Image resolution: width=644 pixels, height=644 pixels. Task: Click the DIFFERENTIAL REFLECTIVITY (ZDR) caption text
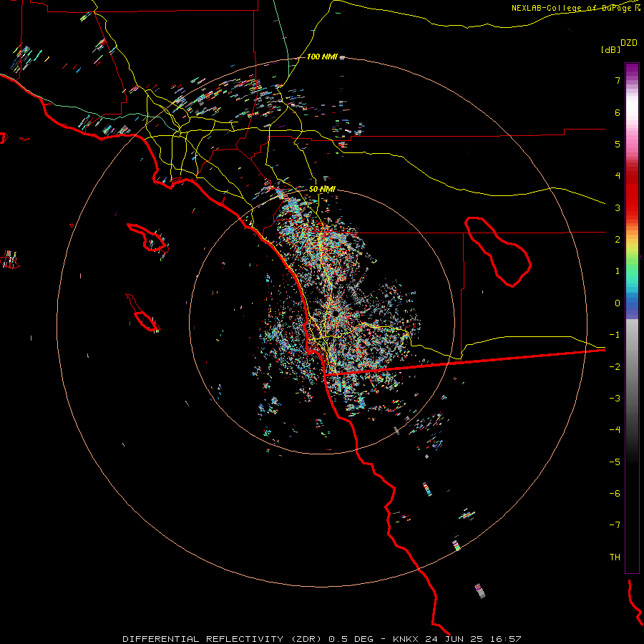click(223, 639)
